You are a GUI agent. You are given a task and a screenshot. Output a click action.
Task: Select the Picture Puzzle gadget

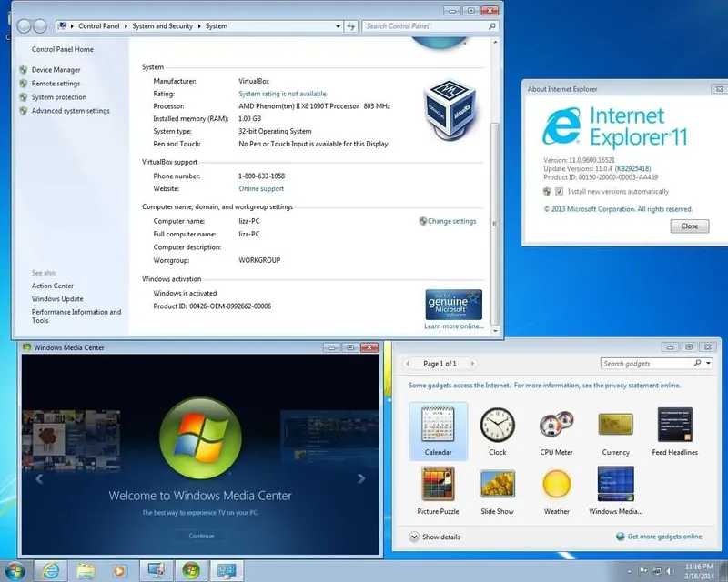click(438, 490)
